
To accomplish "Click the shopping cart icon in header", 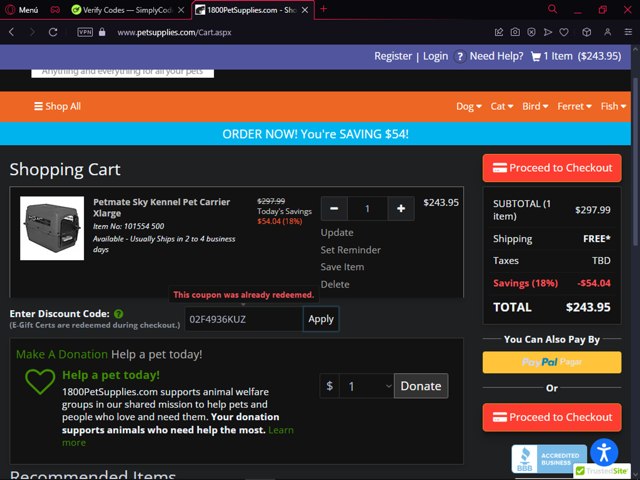I will (536, 57).
